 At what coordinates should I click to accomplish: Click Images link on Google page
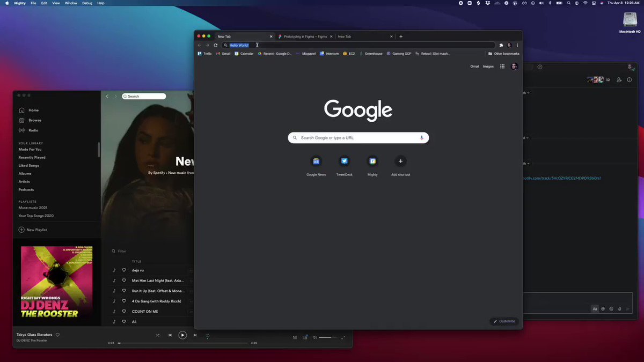pyautogui.click(x=488, y=67)
